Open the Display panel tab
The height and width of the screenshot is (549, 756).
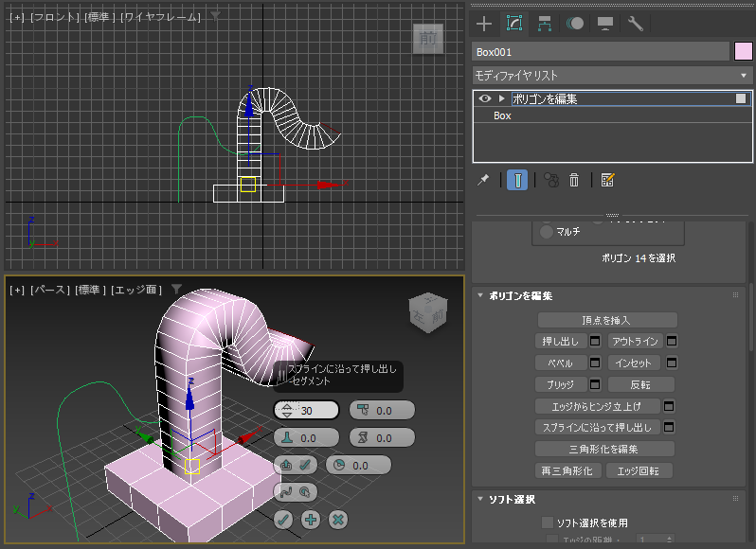(605, 24)
